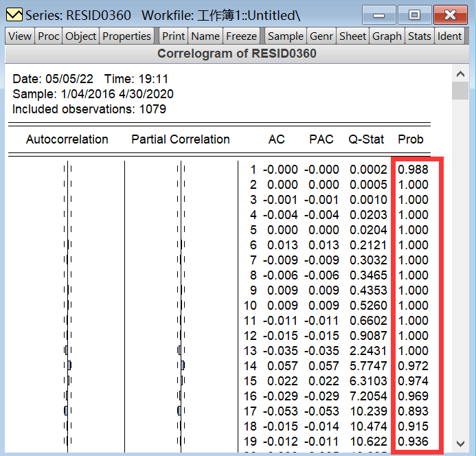Screen dimensions: 476x456
Task: Click the Name button to rename series
Action: (205, 36)
